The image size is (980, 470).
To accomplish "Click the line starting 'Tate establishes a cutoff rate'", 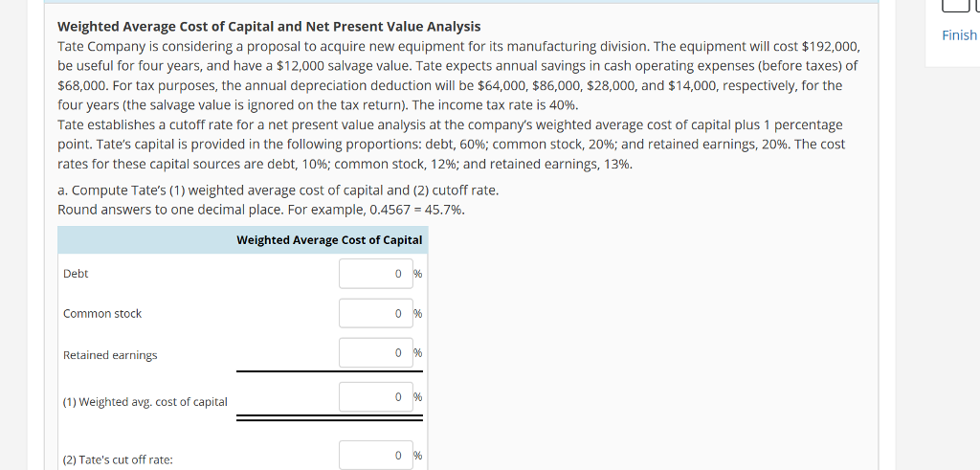I will (450, 125).
